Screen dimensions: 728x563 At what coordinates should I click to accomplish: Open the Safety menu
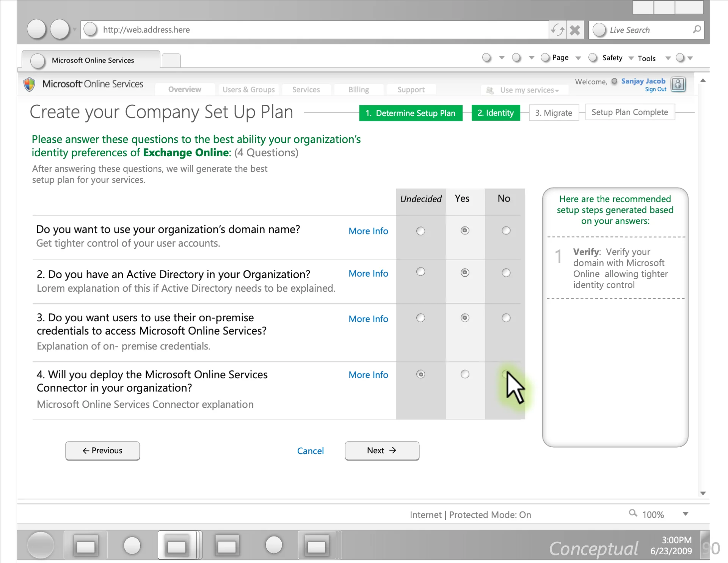point(612,58)
